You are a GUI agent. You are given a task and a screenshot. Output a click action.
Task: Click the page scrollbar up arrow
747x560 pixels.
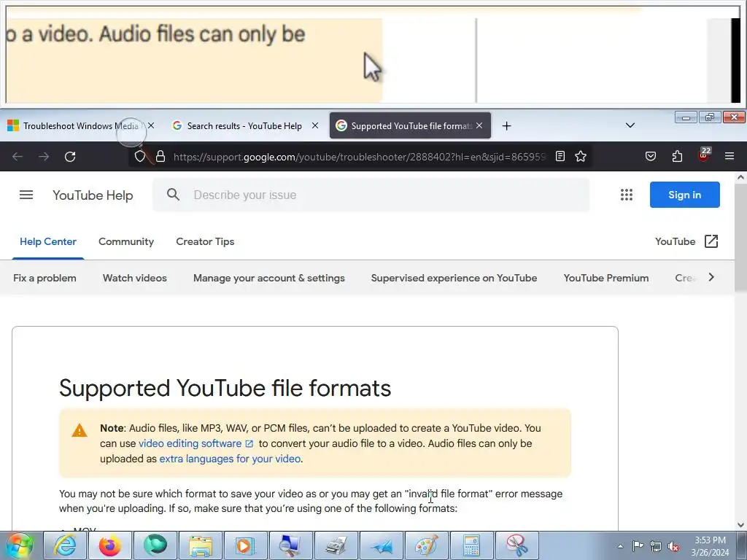[x=741, y=177]
